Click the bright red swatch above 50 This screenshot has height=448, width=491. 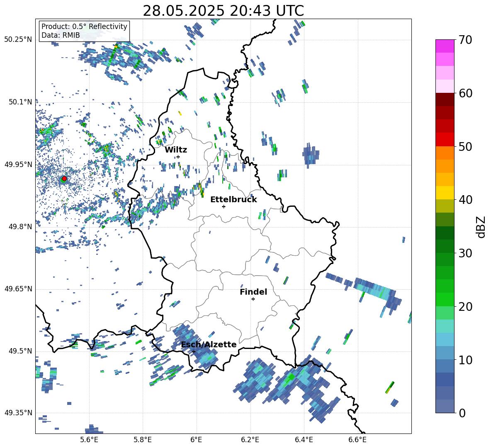pyautogui.click(x=445, y=140)
